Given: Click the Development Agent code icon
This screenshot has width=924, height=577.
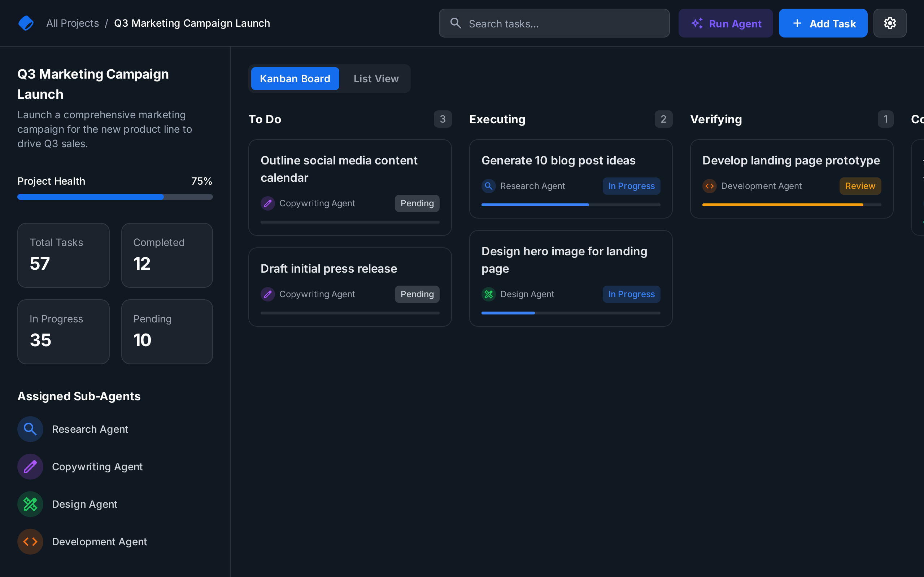Looking at the screenshot, I should click(30, 542).
